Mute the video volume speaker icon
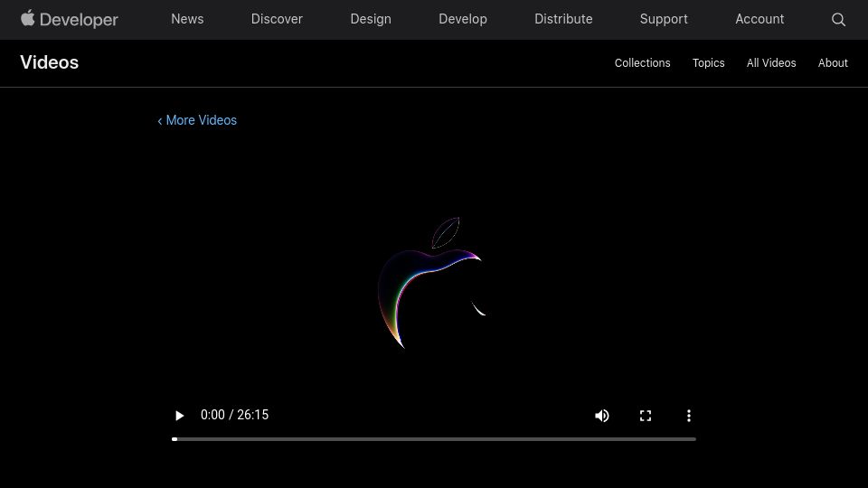Screen dimensions: 868x488 [x=602, y=416]
